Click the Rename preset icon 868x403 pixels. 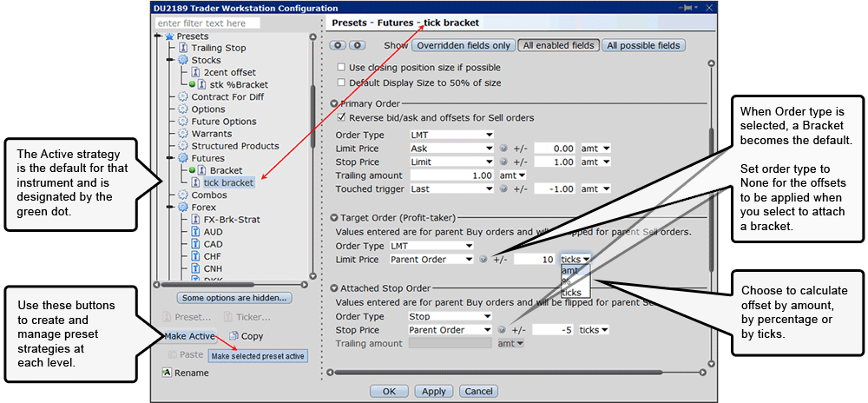coord(167,373)
